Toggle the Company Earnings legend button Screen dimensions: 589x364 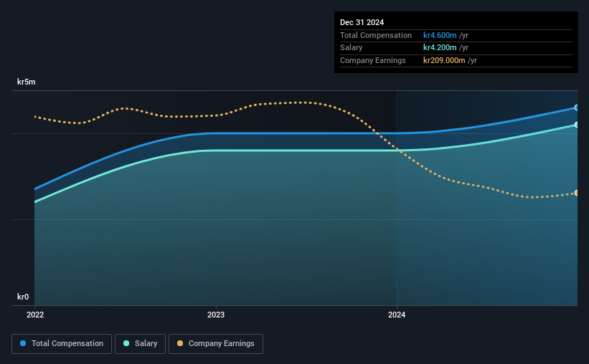216,344
